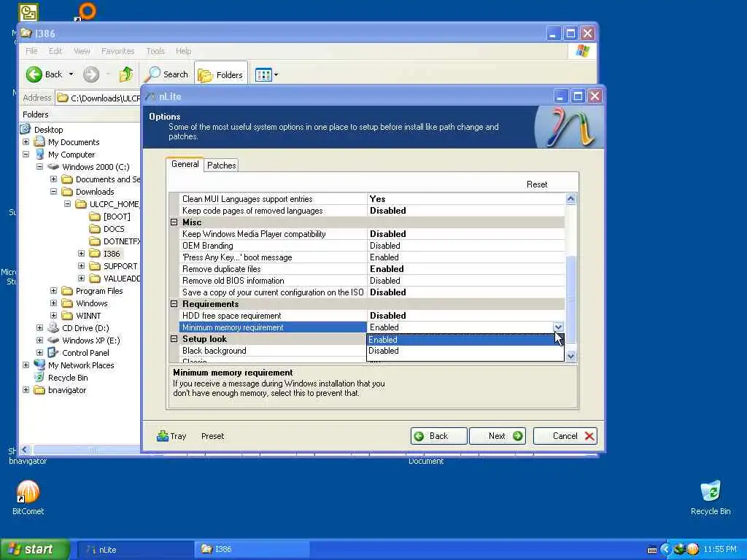Click the keyboard icon in the system tray

click(652, 550)
